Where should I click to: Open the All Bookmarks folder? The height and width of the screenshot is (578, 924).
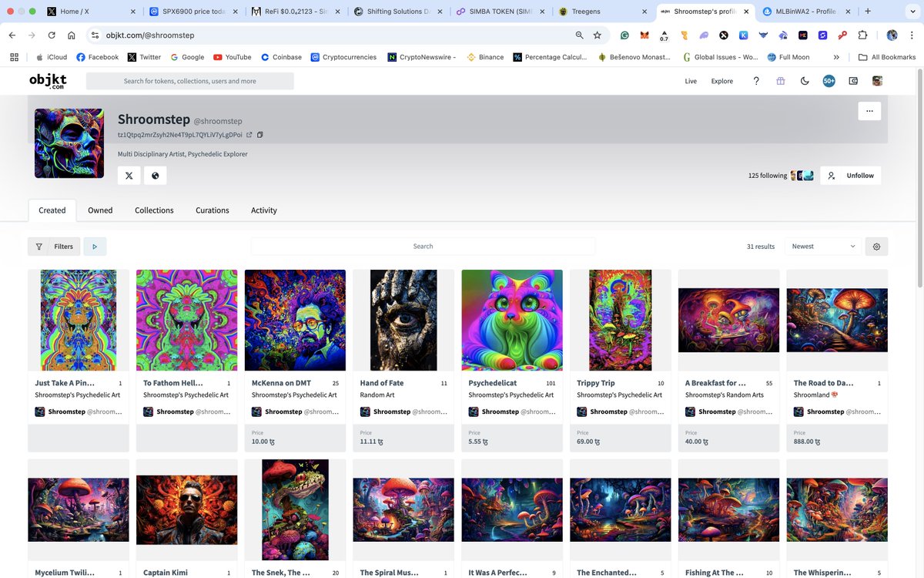pyautogui.click(x=887, y=57)
